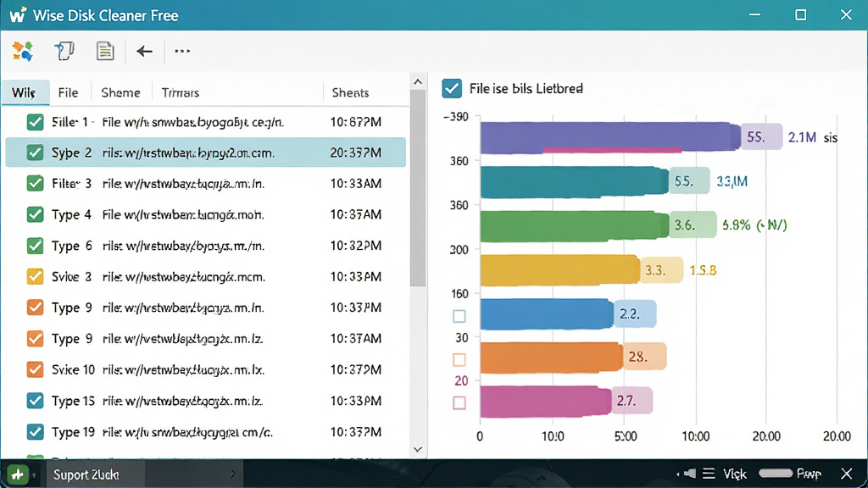Select the Type 19 file row
This screenshot has height=488, width=868.
205,431
